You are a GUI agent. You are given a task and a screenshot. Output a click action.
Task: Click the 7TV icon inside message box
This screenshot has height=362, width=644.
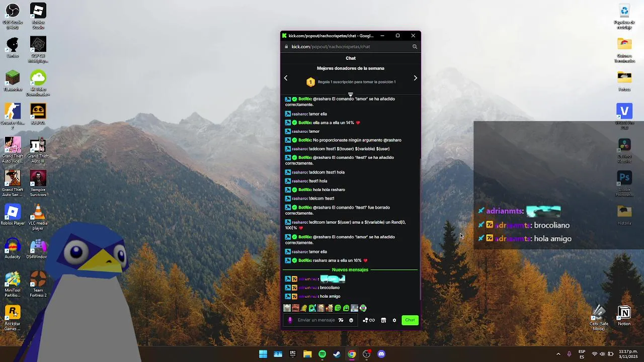coord(341,320)
